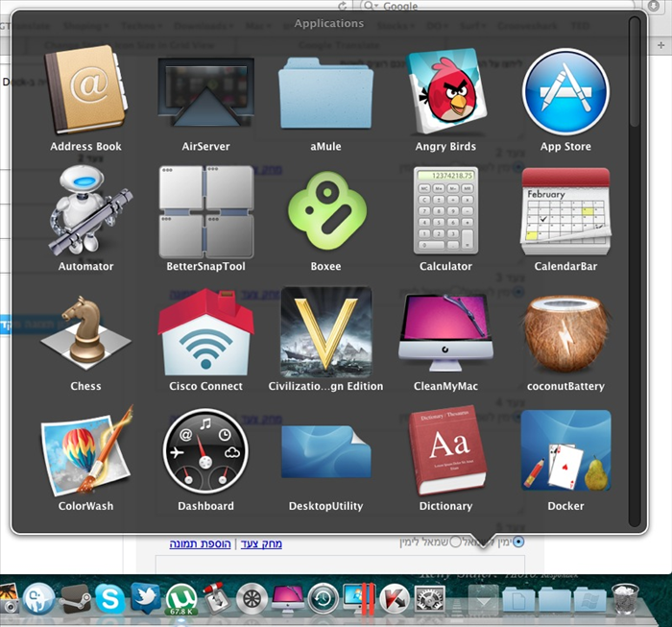Viewport: 672px width, 627px height.
Task: Select the ימין לשמאל radio button
Action: 518,543
